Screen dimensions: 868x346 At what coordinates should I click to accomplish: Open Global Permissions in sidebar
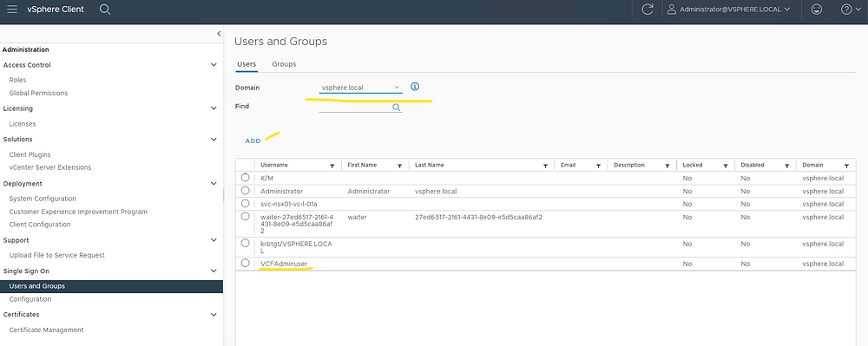point(38,93)
